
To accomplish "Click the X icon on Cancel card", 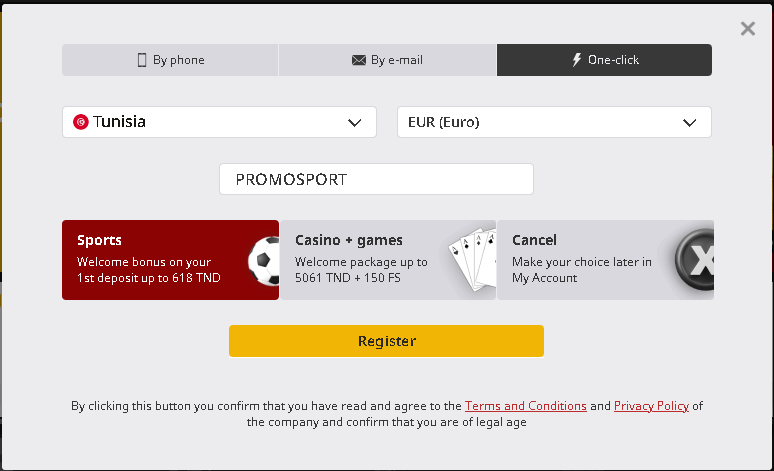I will [695, 260].
